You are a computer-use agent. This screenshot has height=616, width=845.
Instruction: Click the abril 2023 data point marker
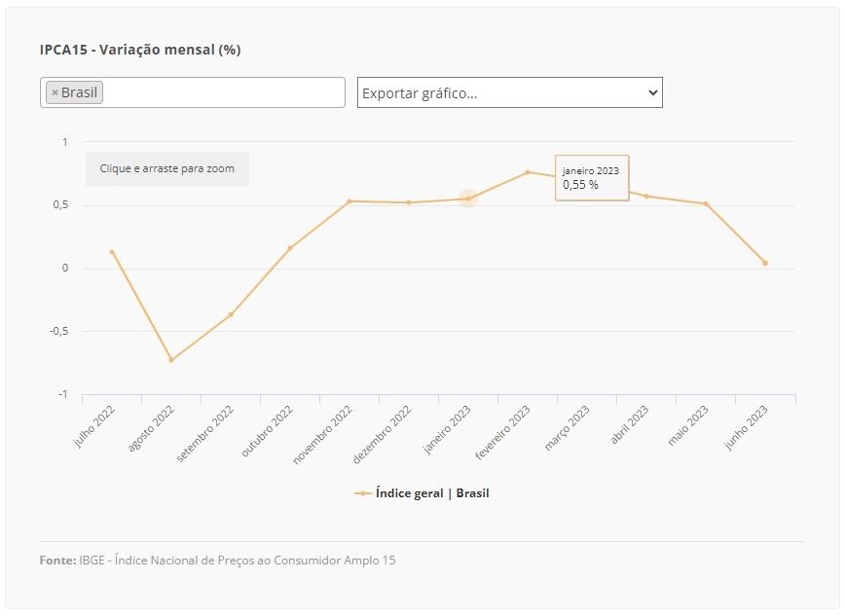coord(646,197)
